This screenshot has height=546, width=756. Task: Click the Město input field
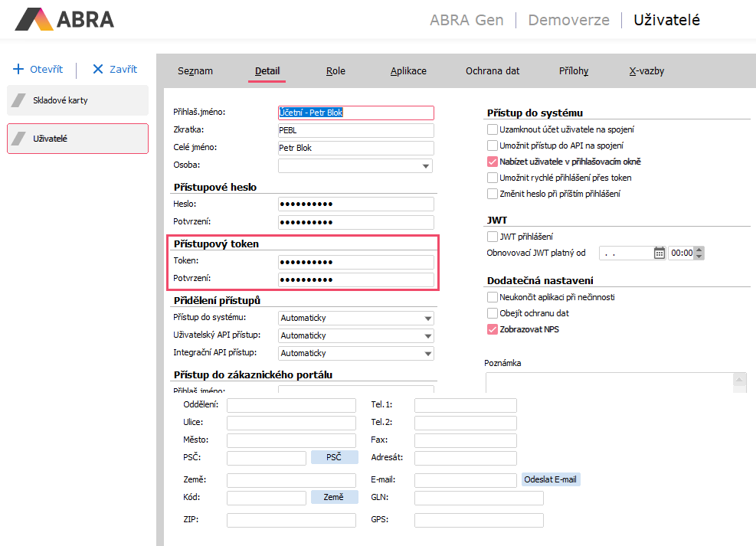coord(291,440)
